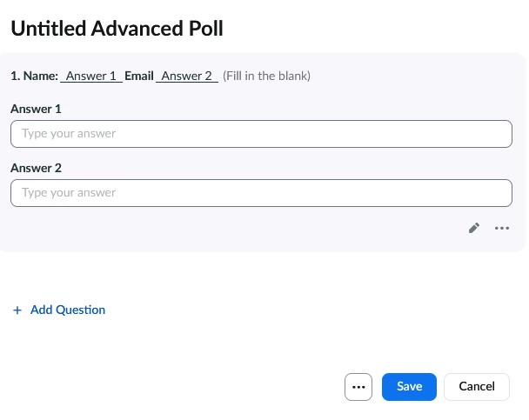
Task: Select the underlined Answer 1 blank in the question
Action: (x=91, y=77)
